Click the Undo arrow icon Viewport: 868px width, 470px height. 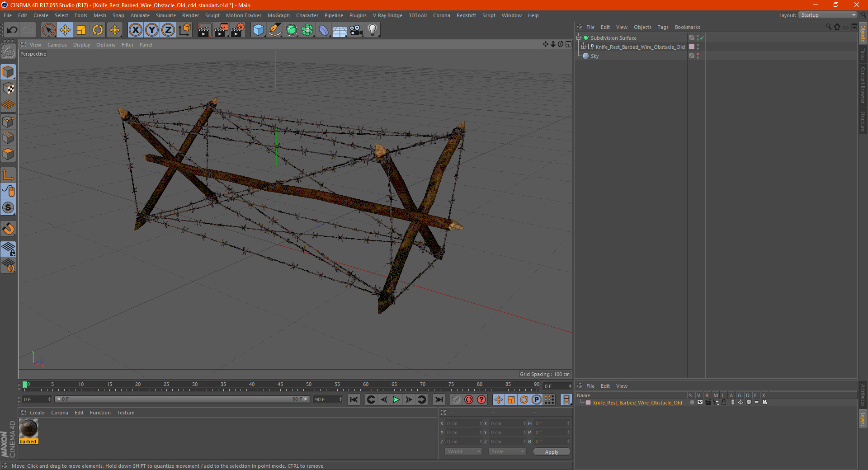tap(12, 30)
